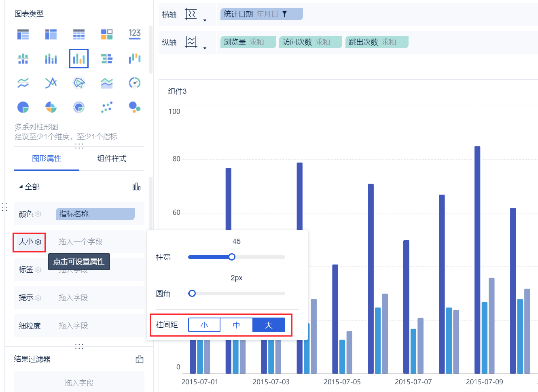Choose the stacked column chart icon
538x392 pixels.
(51, 59)
